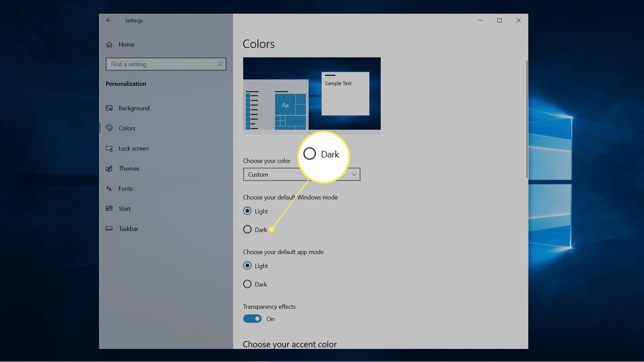
Task: Click Find a setting search field
Action: click(x=166, y=64)
